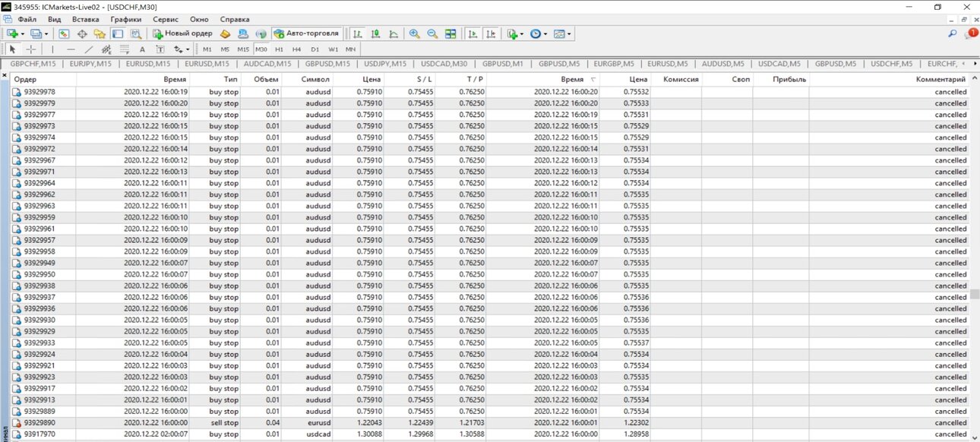The width and height of the screenshot is (980, 442).
Task: Switch to the USDCAD,M30 chart tab
Action: point(444,64)
